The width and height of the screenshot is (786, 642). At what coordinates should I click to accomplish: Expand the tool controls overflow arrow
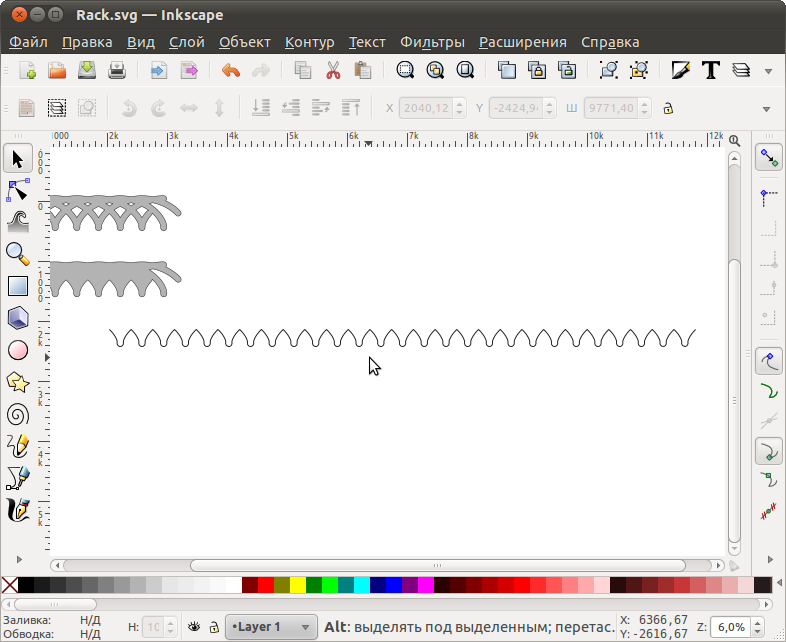[766, 109]
